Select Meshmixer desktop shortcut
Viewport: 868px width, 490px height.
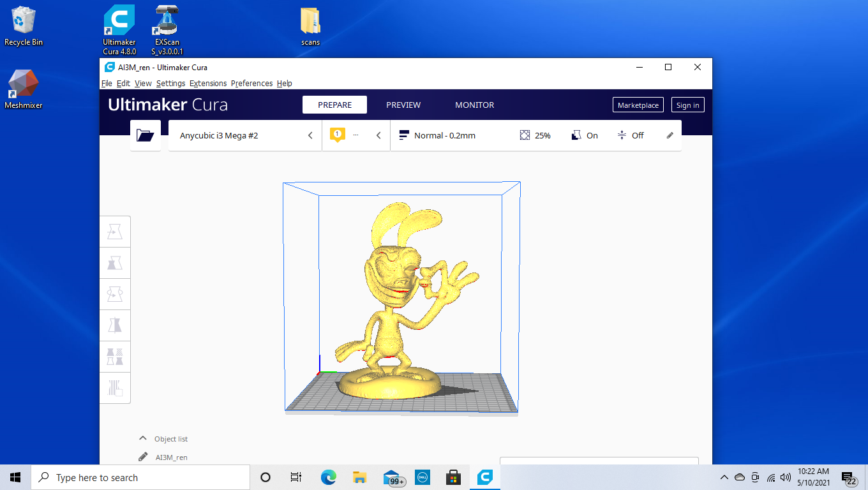click(24, 89)
